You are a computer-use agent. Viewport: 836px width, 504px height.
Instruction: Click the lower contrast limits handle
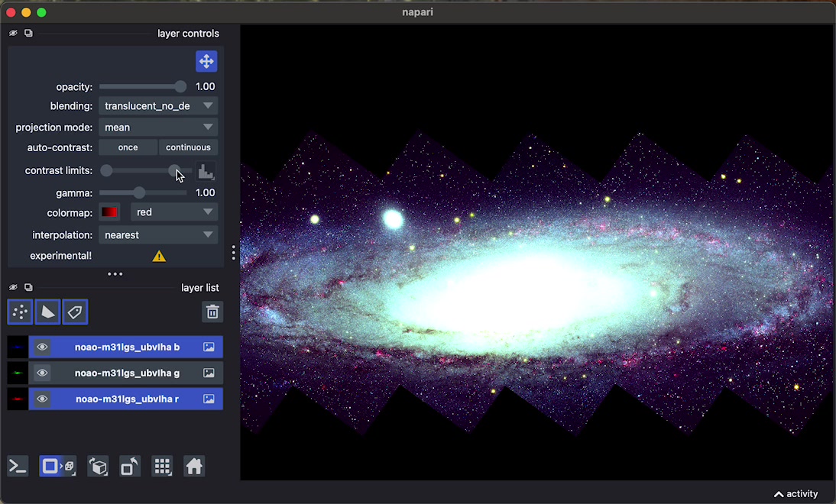(x=107, y=170)
